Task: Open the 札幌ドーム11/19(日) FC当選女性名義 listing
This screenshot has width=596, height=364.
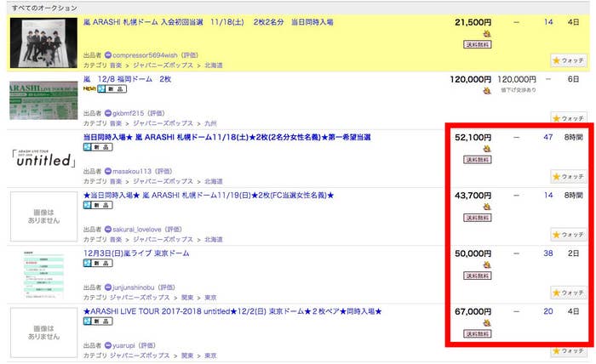Action: click(x=209, y=195)
